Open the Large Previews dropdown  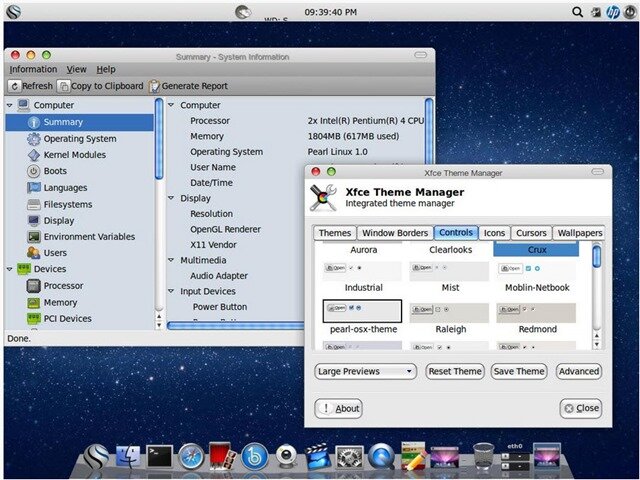(365, 371)
